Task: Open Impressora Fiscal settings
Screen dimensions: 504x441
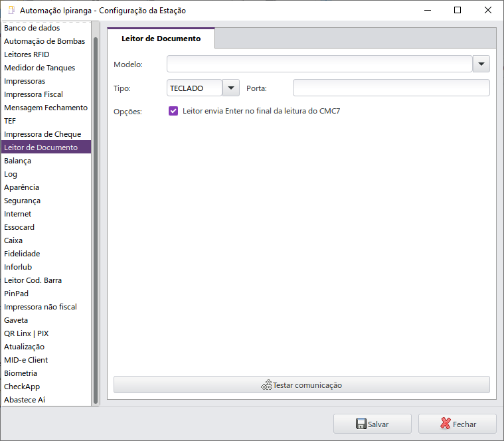Action: point(46,94)
